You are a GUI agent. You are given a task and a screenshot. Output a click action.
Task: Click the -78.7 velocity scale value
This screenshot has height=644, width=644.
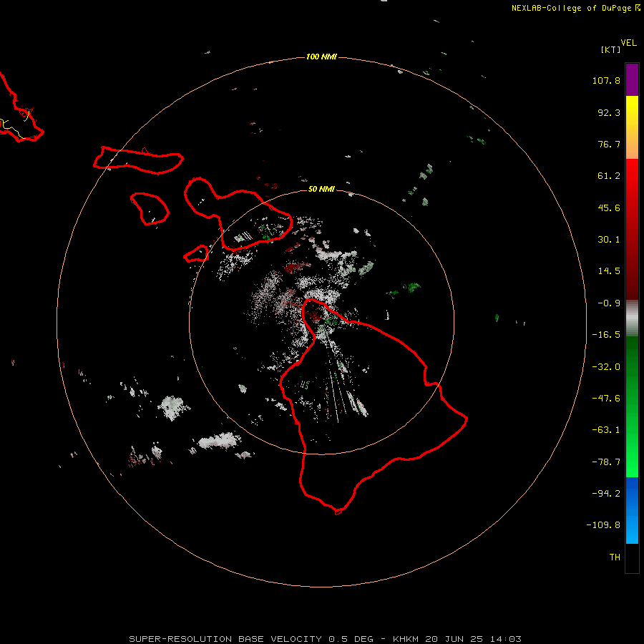(606, 462)
